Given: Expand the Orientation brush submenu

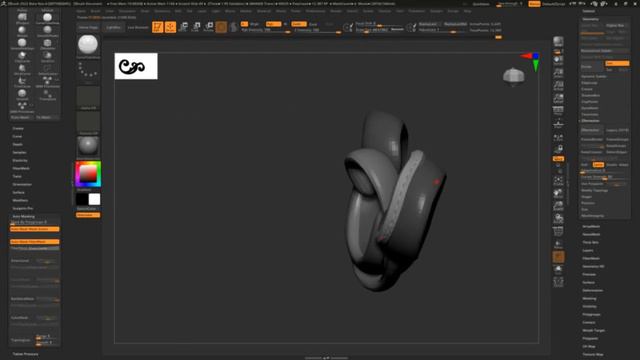Looking at the screenshot, I should click(22, 184).
